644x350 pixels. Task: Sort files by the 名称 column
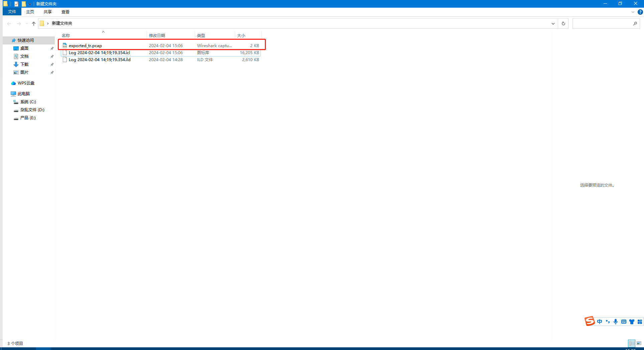104,35
